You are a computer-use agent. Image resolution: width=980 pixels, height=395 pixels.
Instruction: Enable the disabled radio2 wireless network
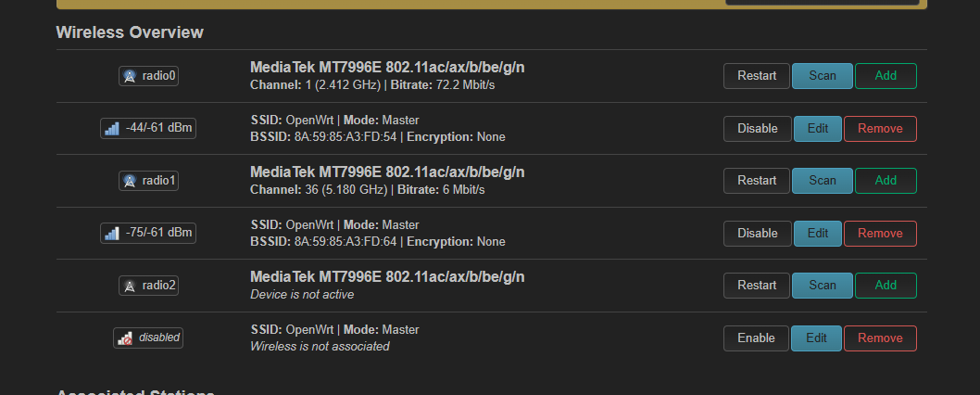click(756, 338)
